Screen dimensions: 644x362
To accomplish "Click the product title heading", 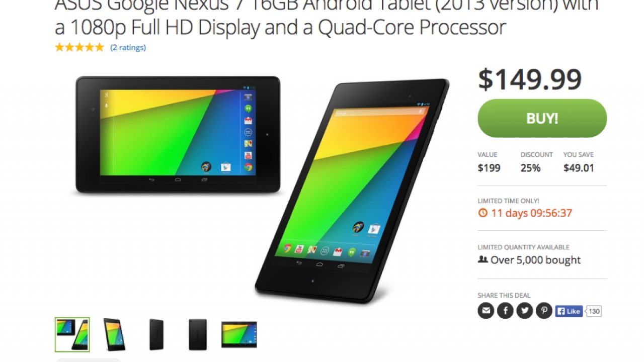I will click(x=327, y=18).
